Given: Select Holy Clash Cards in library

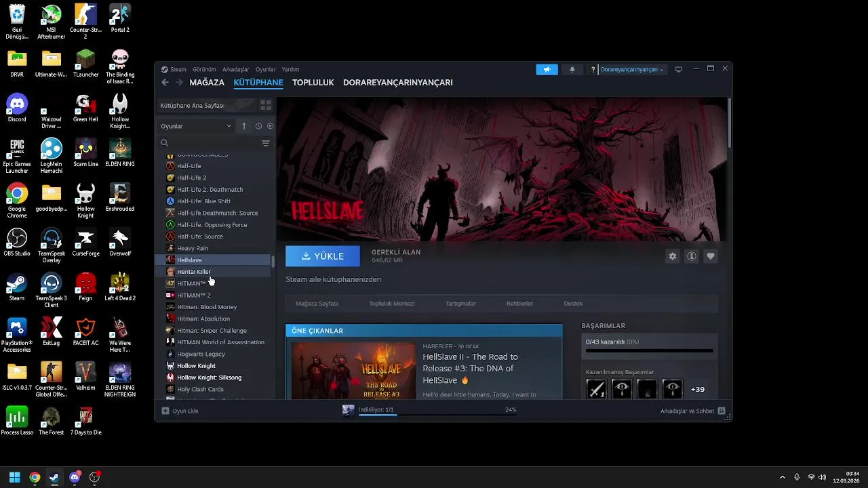Looking at the screenshot, I should 200,390.
